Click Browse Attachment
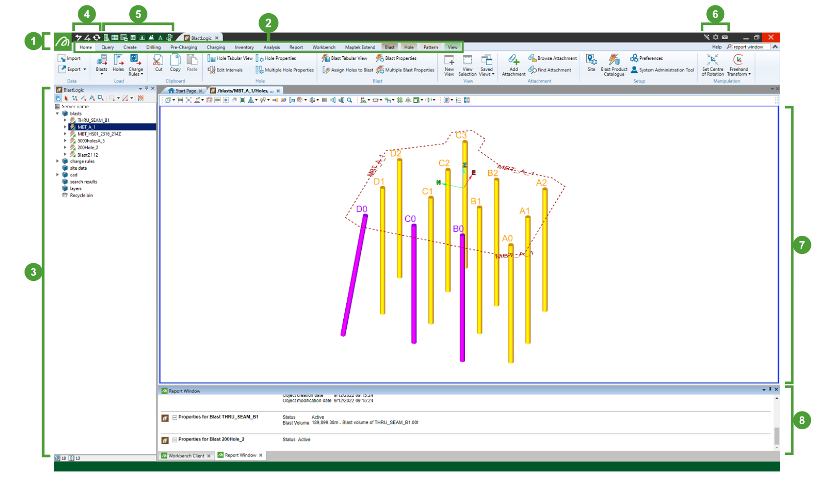The image size is (834, 504). pos(553,58)
